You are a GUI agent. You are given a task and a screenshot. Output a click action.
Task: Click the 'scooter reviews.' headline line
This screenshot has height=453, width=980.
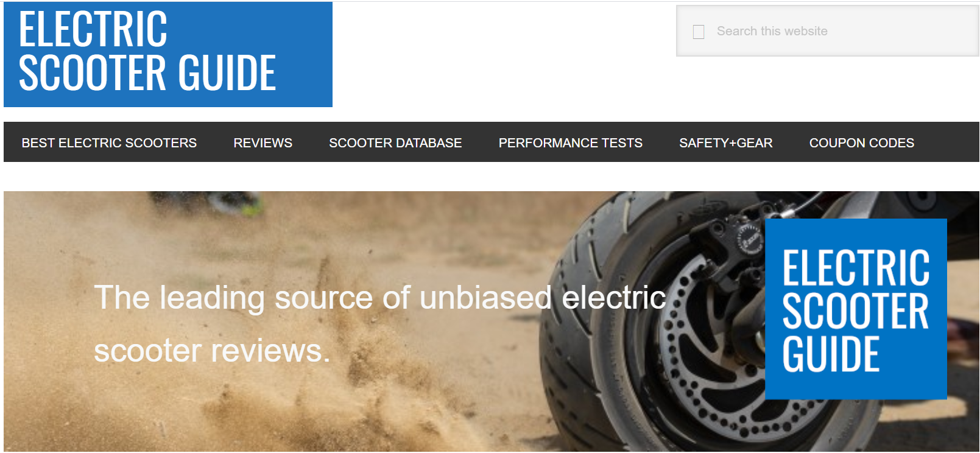[212, 351]
